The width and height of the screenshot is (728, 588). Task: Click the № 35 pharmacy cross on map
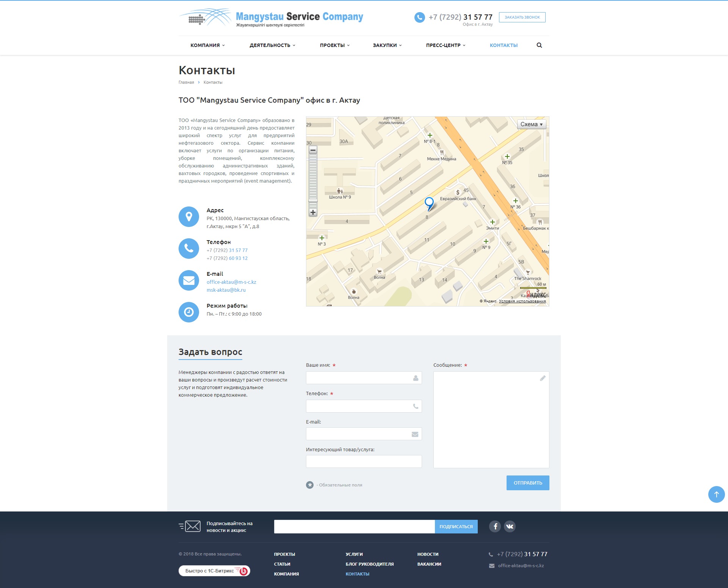click(507, 156)
